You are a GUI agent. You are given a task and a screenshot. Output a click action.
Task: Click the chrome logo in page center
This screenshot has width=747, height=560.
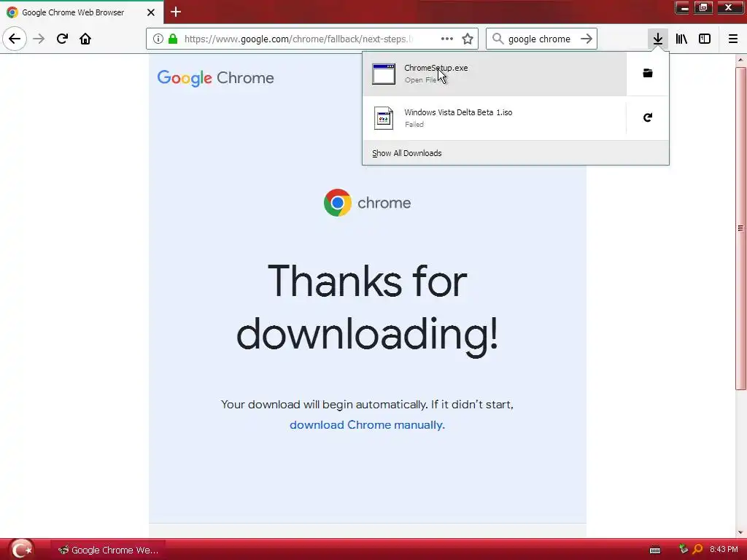[x=368, y=203]
